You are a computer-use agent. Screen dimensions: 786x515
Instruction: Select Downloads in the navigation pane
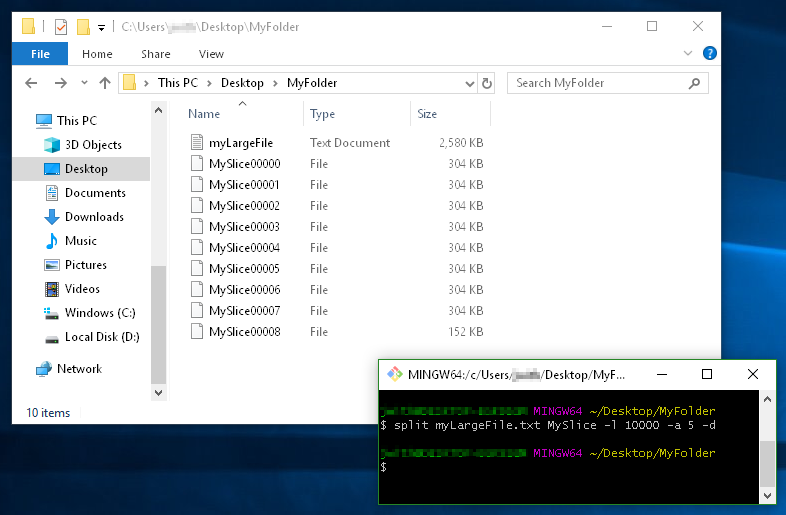(x=94, y=217)
